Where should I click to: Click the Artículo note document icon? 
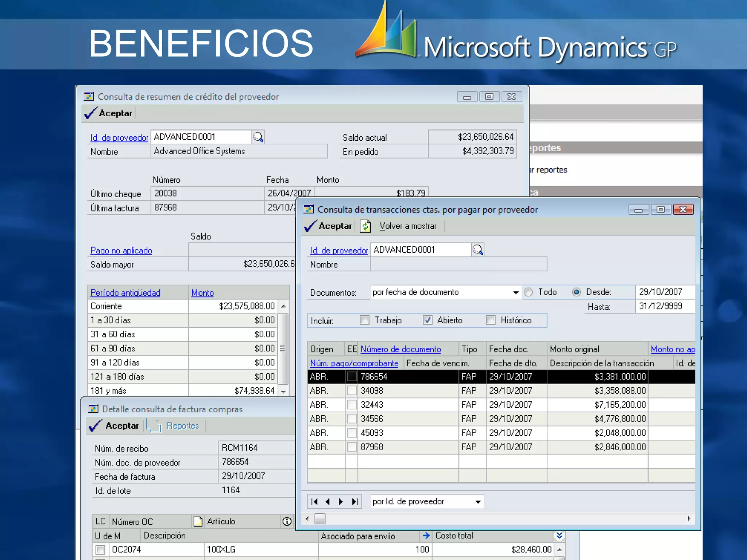198,521
